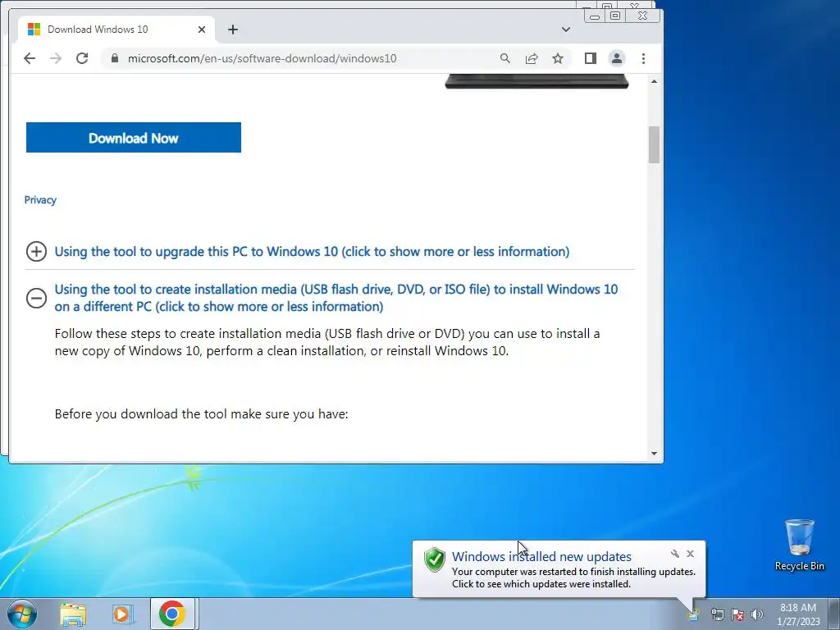Click 'Using the tool to upgrade this PC' heading
This screenshot has height=630, width=840.
(312, 251)
